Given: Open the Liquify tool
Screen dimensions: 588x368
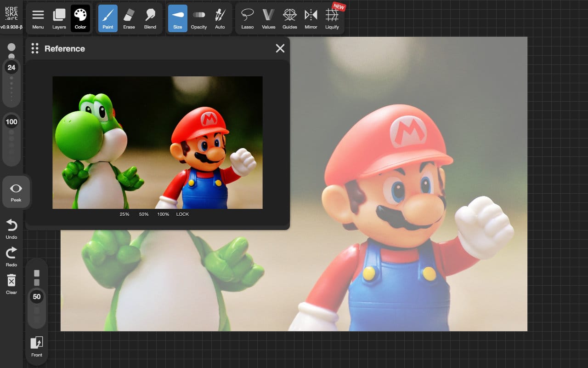Looking at the screenshot, I should click(332, 18).
